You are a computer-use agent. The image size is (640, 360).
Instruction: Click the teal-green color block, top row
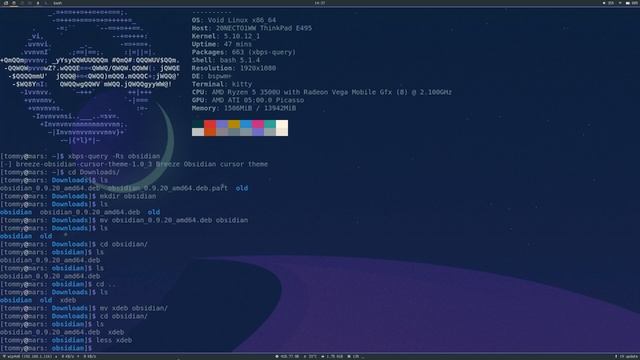tap(270, 124)
